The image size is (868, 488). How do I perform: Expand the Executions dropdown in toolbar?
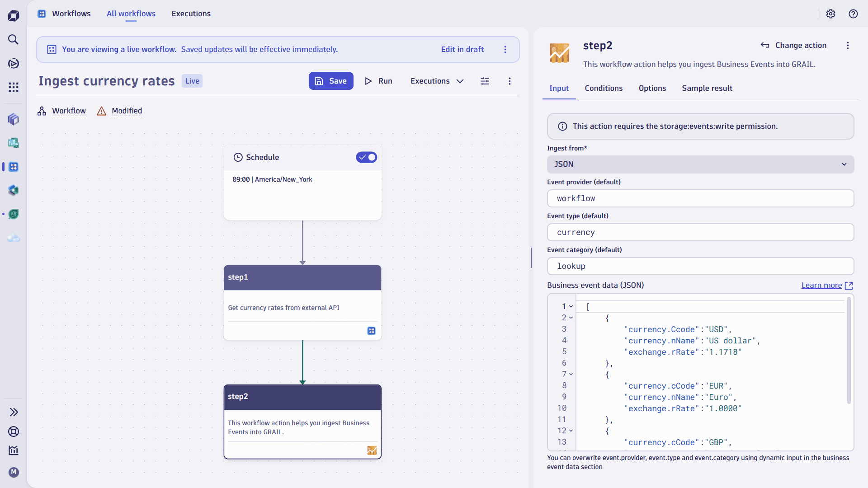(x=437, y=81)
